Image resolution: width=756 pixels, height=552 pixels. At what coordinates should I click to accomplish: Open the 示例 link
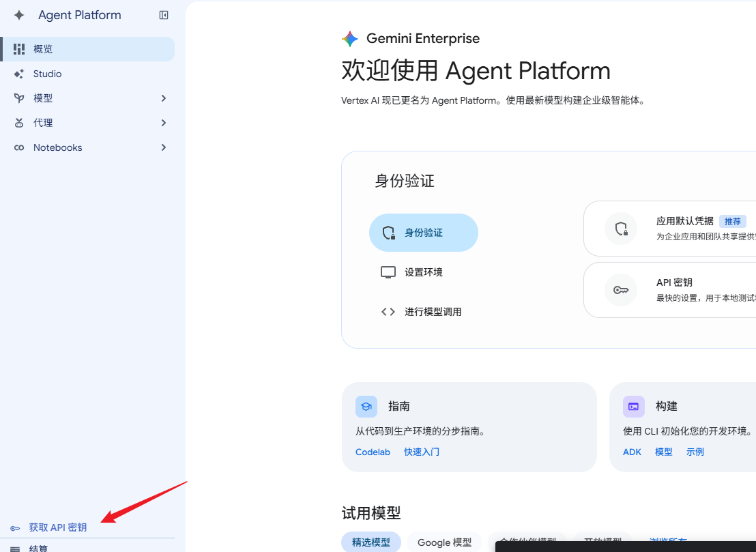click(x=695, y=452)
